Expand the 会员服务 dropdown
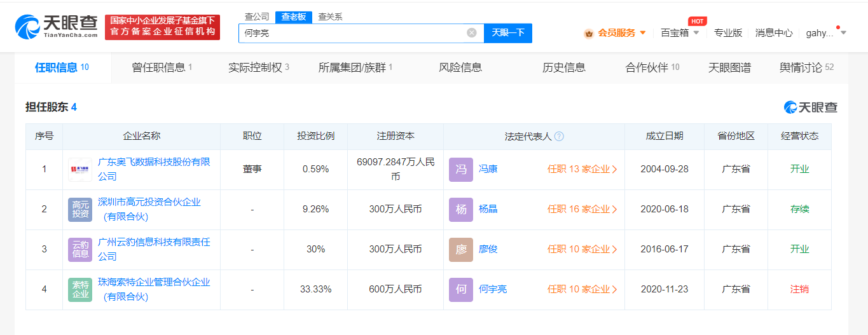 (x=616, y=33)
